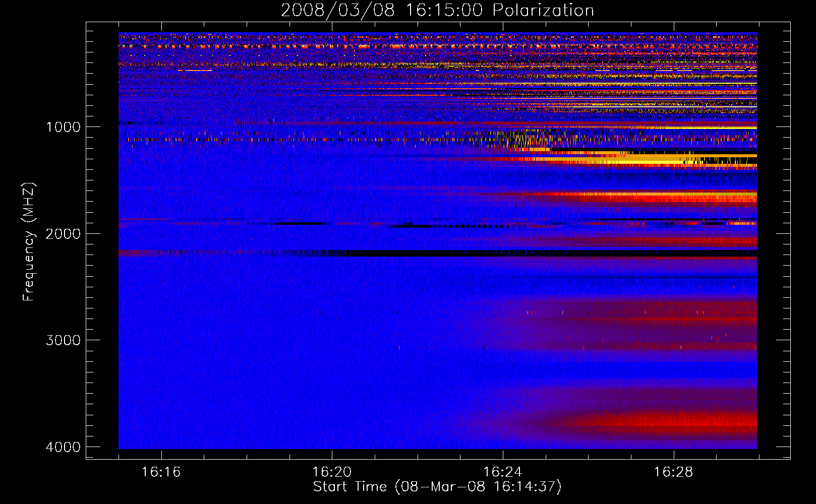
Task: Click the 16:24 time tick label
Action: pos(503,472)
